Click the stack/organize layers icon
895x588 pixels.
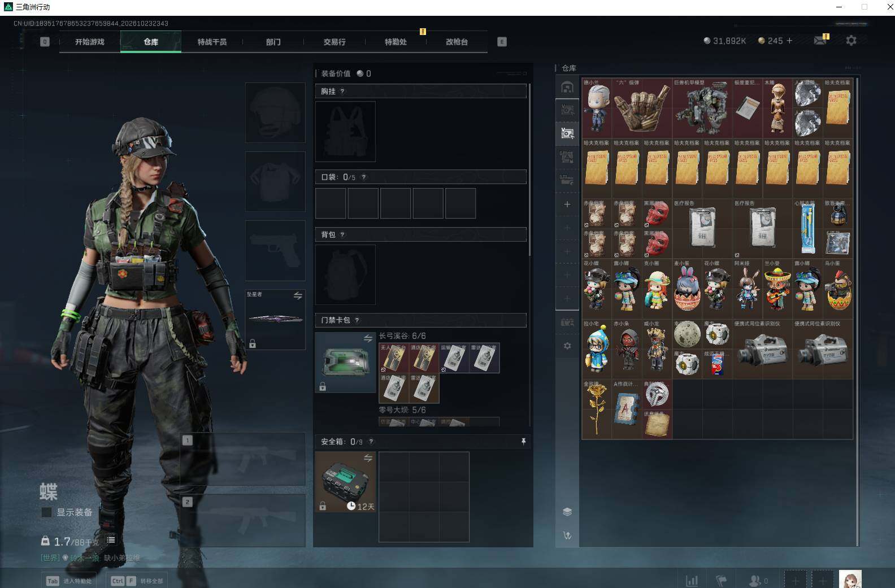click(x=567, y=512)
